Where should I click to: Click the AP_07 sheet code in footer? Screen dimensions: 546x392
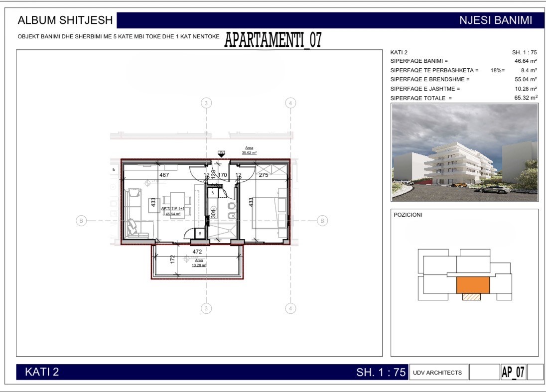coord(513,373)
